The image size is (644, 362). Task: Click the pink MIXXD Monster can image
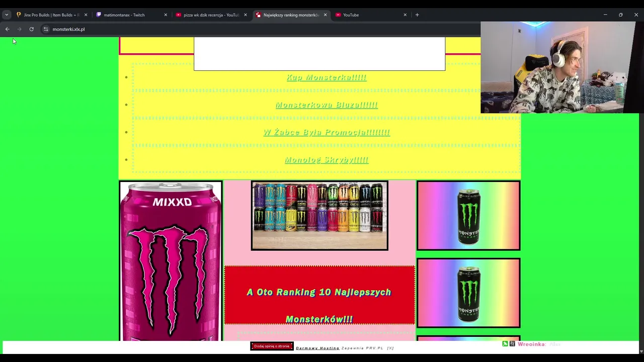tap(171, 261)
